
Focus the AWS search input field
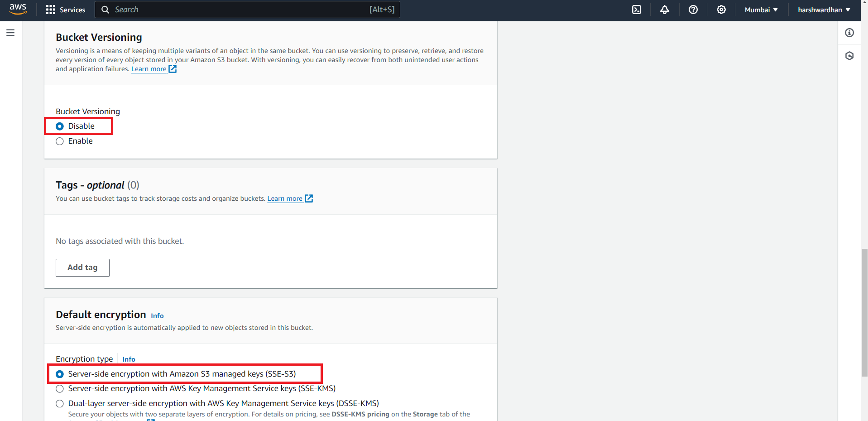coord(247,10)
